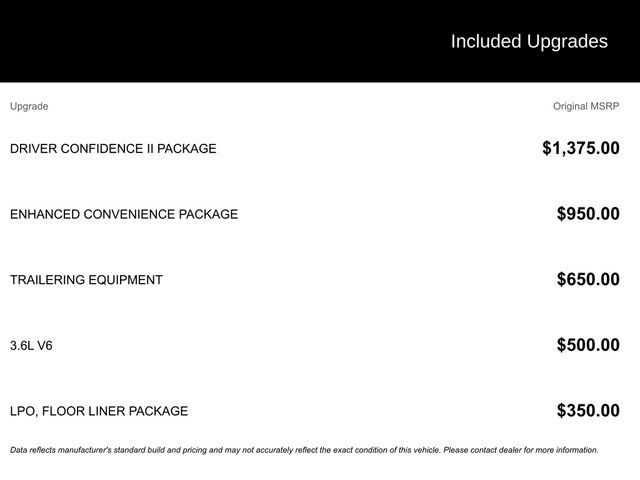This screenshot has height=480, width=640.
Task: Select the LPO, Floor Liner Package upgrade
Action: (x=99, y=411)
